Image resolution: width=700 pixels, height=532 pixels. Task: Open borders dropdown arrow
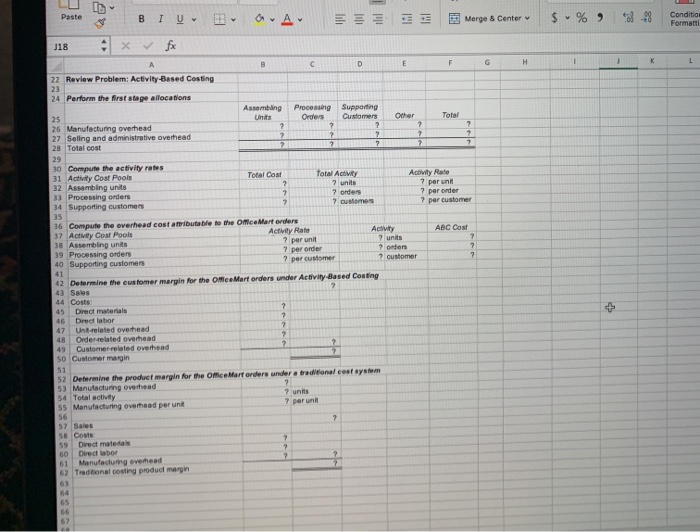coord(233,20)
